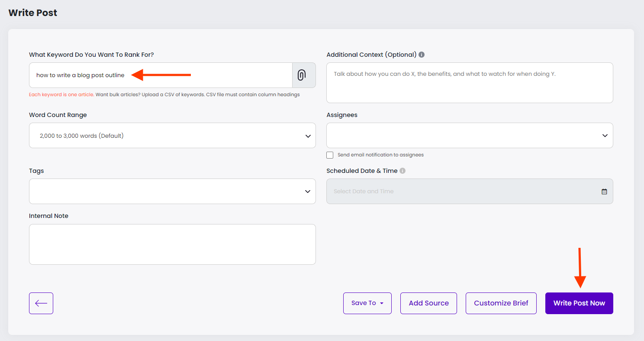Viewport: 644px width, 341px height.
Task: Click the caret arrow on Save To
Action: 382,303
